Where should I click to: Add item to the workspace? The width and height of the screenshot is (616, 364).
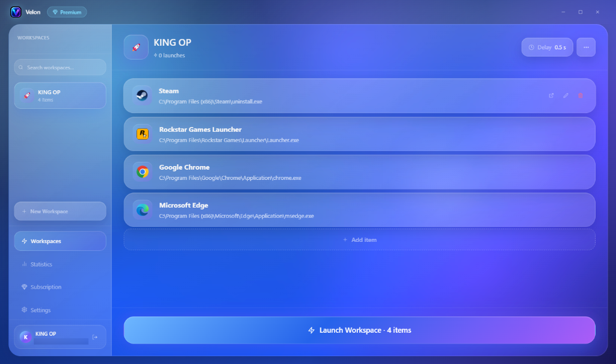point(360,240)
